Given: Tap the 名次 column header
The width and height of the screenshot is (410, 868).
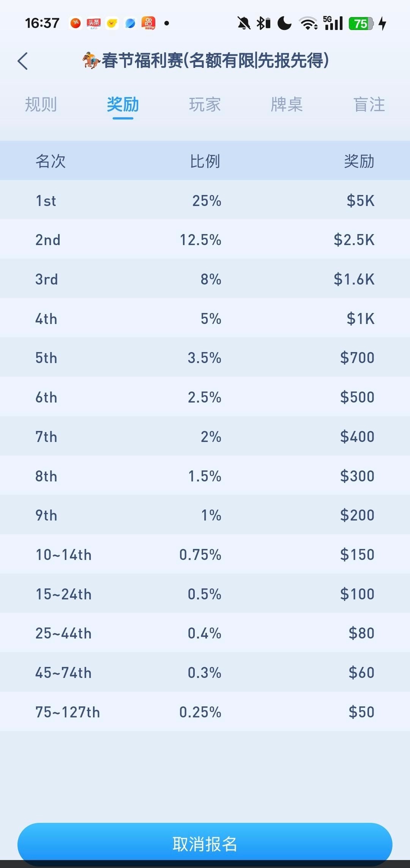Looking at the screenshot, I should (x=50, y=161).
